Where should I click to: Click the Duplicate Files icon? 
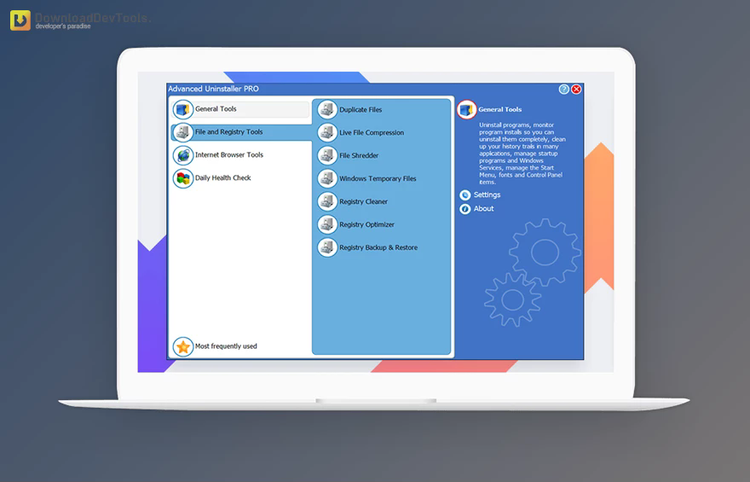tap(328, 110)
